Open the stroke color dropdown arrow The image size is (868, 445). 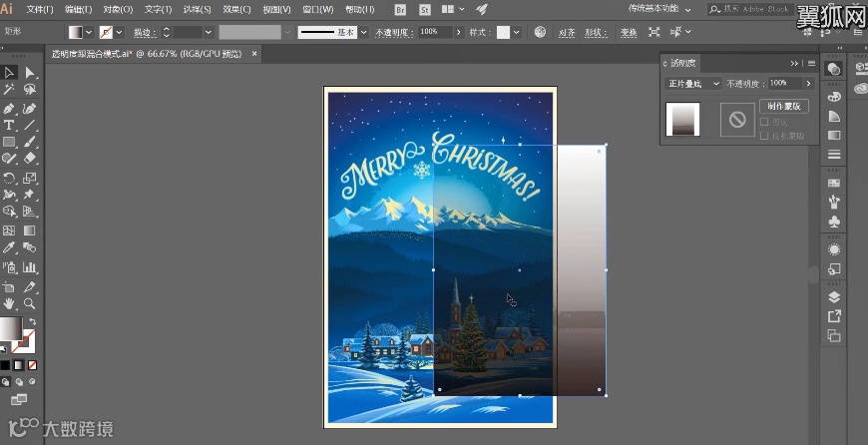point(120,32)
